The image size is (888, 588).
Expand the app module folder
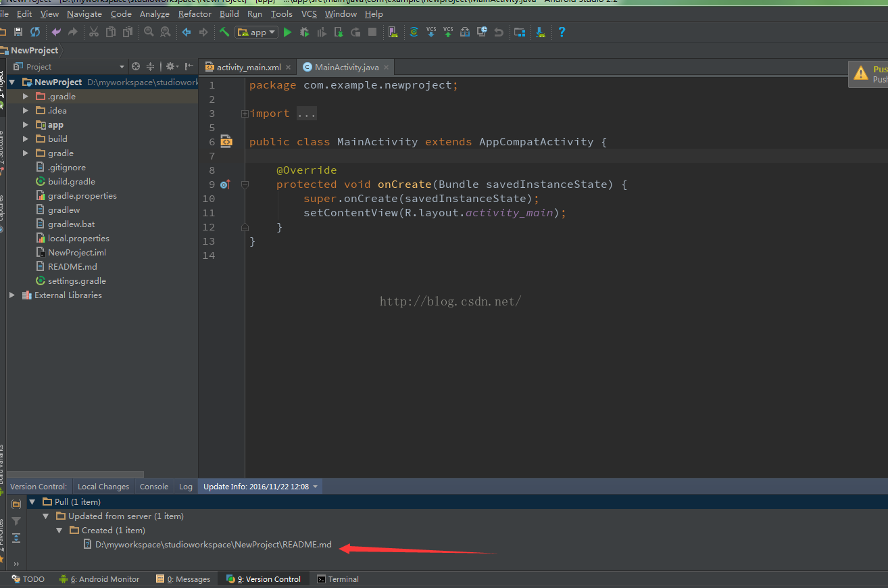click(26, 124)
